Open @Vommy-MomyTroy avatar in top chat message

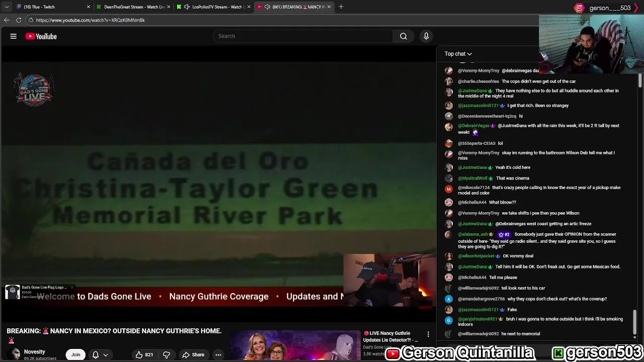[x=449, y=71]
